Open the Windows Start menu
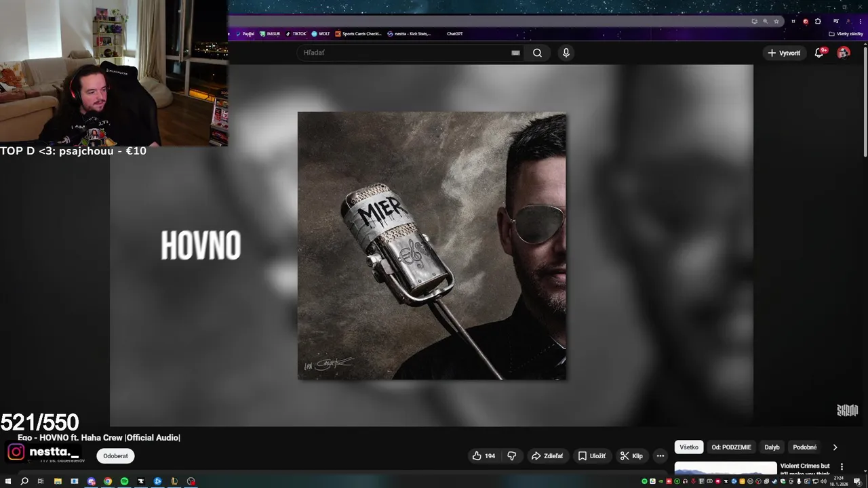 pos(8,481)
